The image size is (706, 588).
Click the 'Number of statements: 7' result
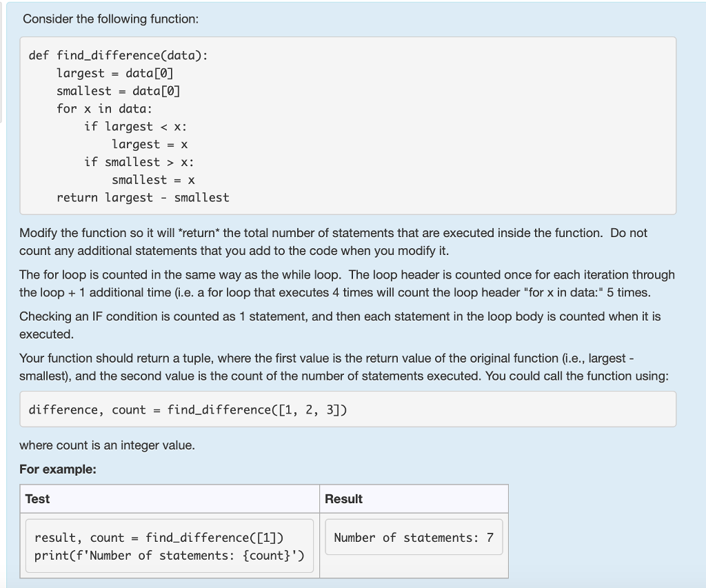pos(414,538)
